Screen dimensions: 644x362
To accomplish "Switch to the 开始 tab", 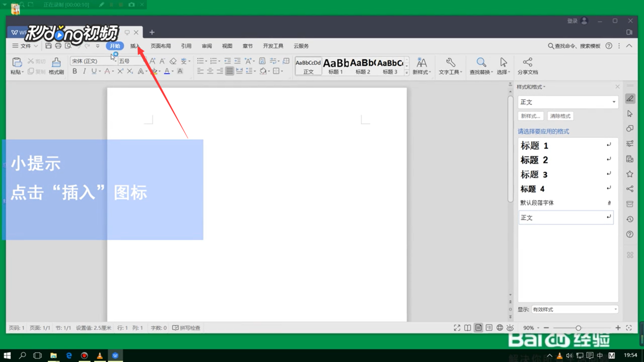I will [x=115, y=46].
